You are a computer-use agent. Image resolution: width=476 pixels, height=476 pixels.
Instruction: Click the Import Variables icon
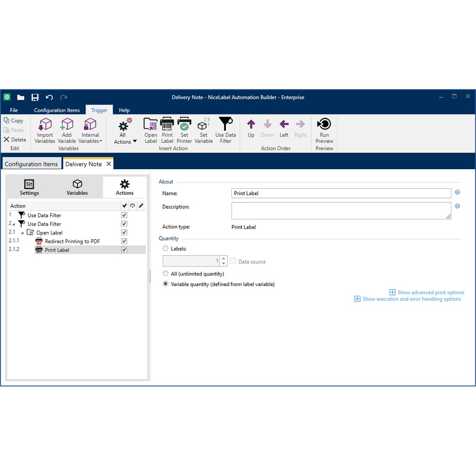click(45, 125)
